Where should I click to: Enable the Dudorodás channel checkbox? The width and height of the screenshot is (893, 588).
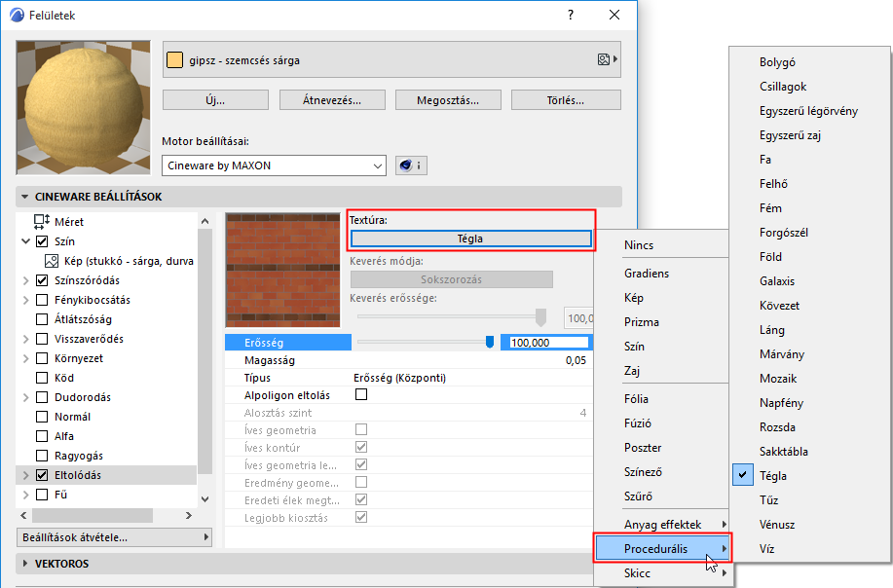click(x=42, y=397)
